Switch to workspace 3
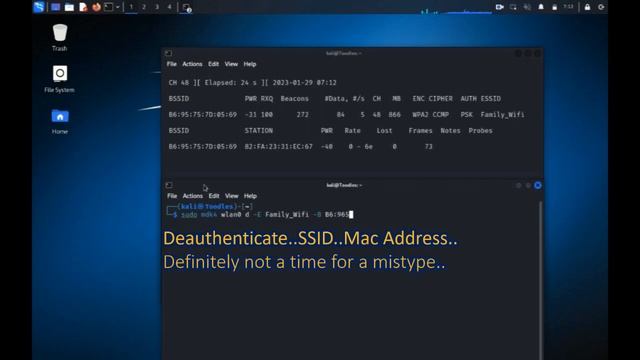640x360 pixels. click(x=157, y=7)
